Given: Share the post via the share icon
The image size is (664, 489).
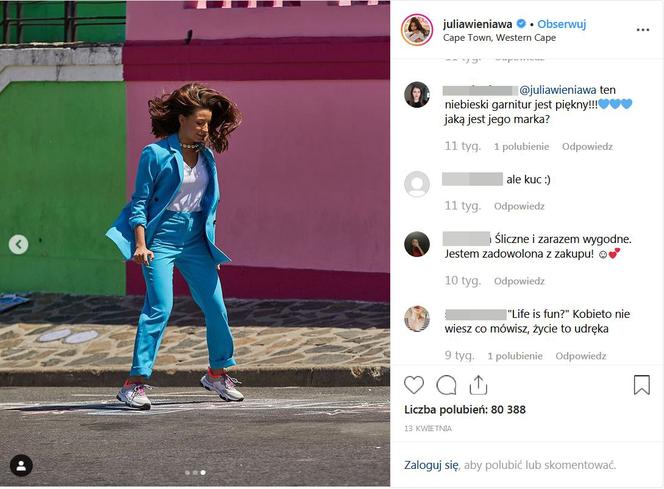Looking at the screenshot, I should (479, 385).
